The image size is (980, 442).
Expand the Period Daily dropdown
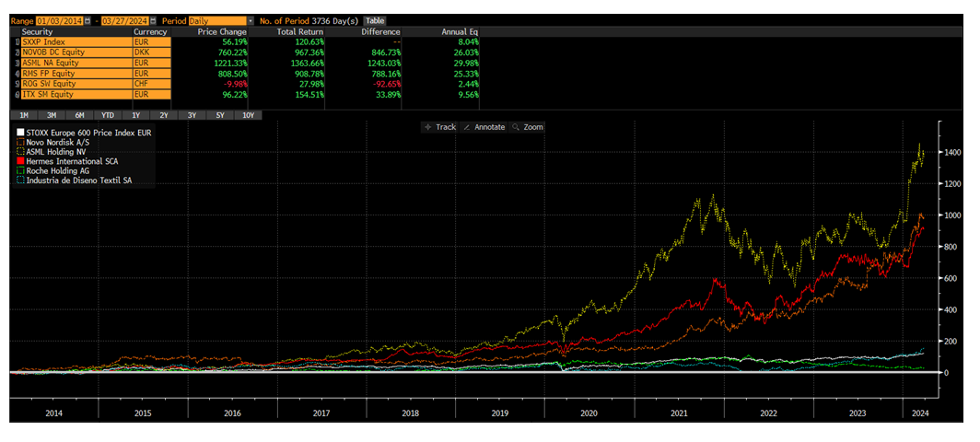coord(249,20)
